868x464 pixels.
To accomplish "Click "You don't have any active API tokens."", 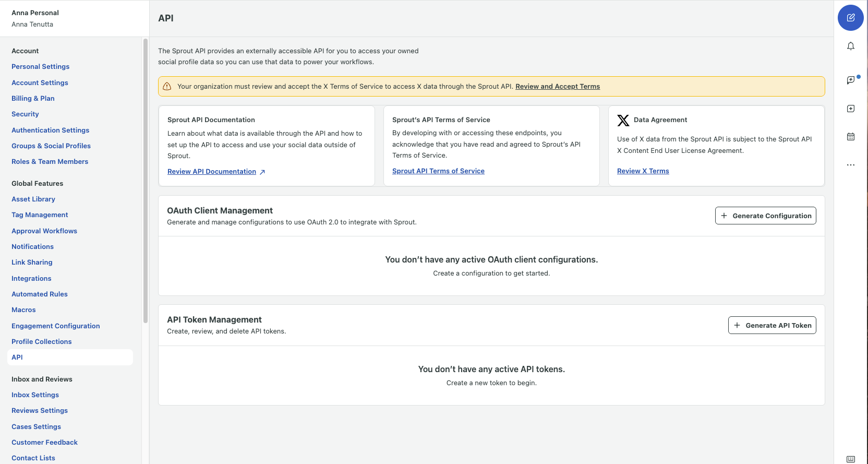I will [491, 370].
